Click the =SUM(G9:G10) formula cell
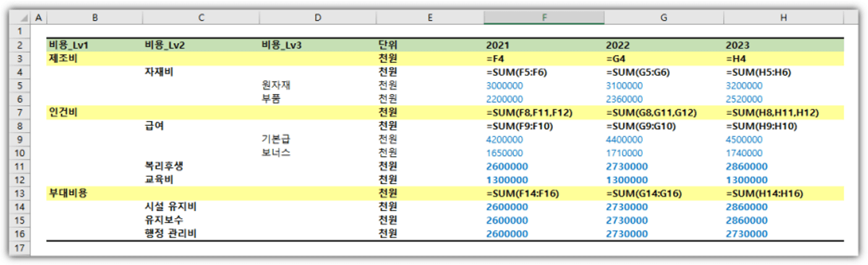The height and width of the screenshot is (265, 868). point(664,126)
